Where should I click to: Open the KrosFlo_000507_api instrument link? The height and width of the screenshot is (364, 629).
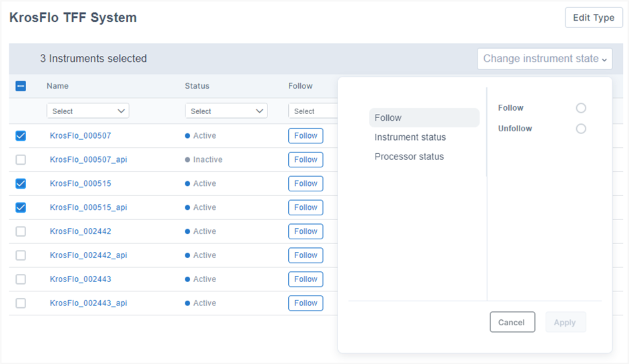(x=88, y=159)
